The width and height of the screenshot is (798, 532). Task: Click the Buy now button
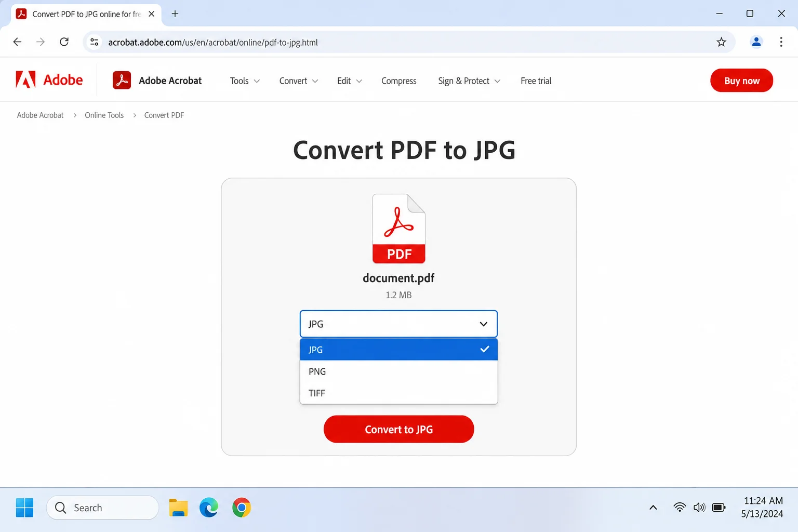(x=741, y=81)
